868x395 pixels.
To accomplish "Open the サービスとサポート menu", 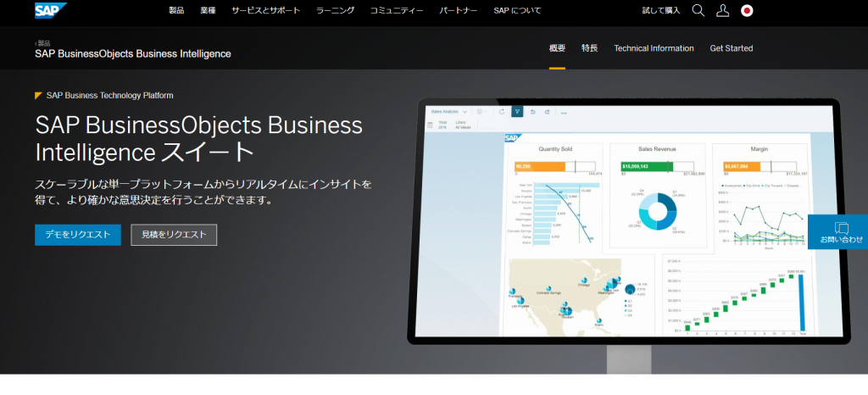I will tap(265, 10).
